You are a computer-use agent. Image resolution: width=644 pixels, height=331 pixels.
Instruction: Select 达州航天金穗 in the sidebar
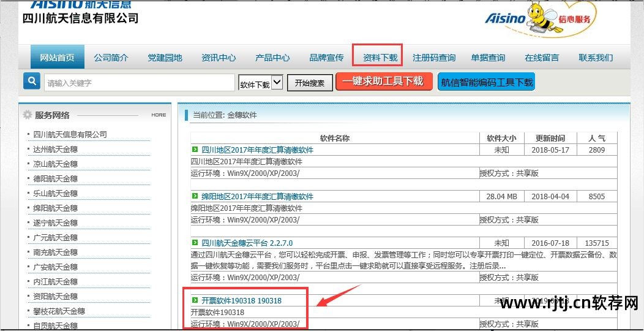pyautogui.click(x=56, y=150)
